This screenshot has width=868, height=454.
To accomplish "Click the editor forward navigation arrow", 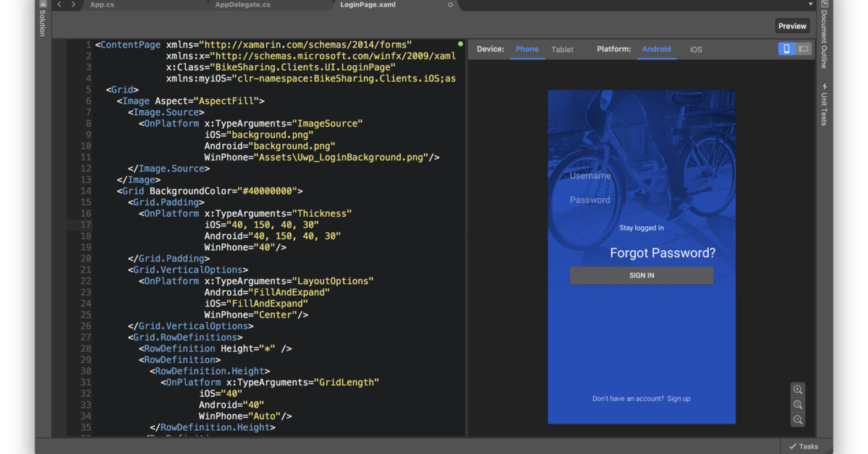I will 72,4.
